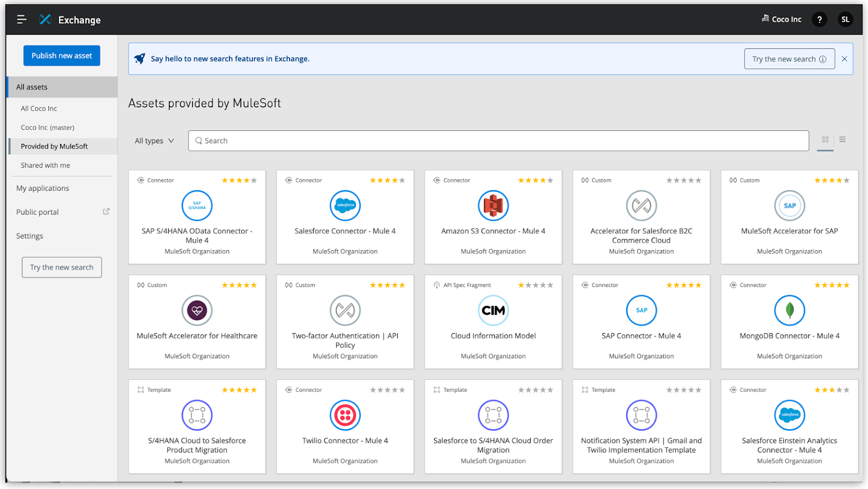Click the star rating on SAP Connector - Mule 4

pos(684,285)
